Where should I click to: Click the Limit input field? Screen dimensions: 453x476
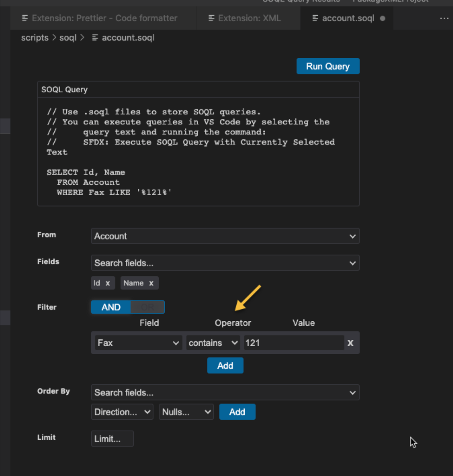[112, 439]
